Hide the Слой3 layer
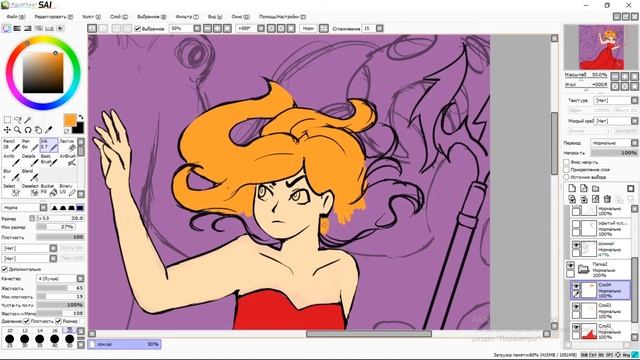640x360 pixels. pyautogui.click(x=576, y=307)
